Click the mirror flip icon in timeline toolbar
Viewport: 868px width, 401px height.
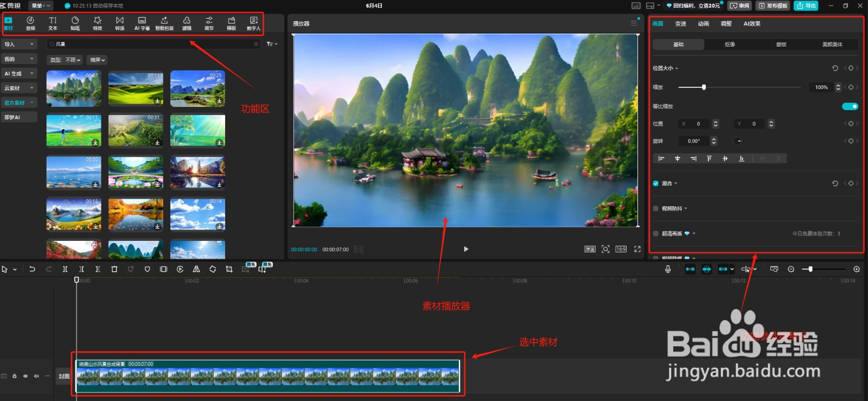coord(196,269)
